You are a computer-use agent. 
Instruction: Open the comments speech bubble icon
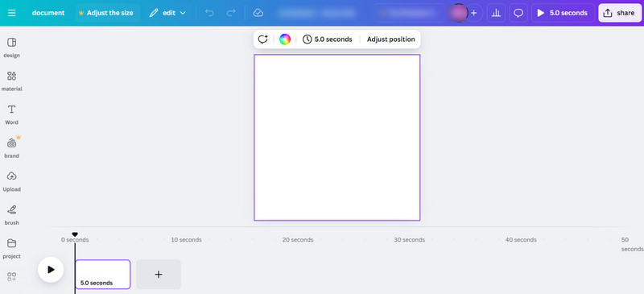point(518,13)
